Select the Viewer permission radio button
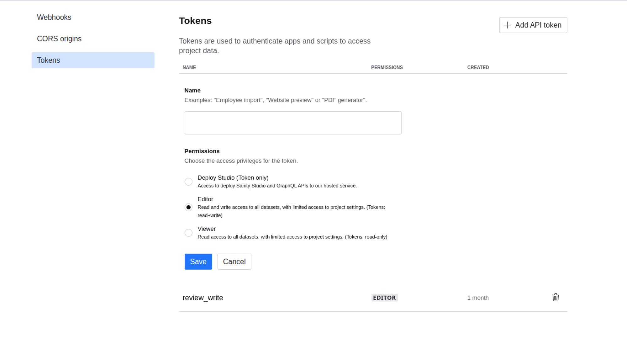This screenshot has height=364, width=627. tap(188, 233)
